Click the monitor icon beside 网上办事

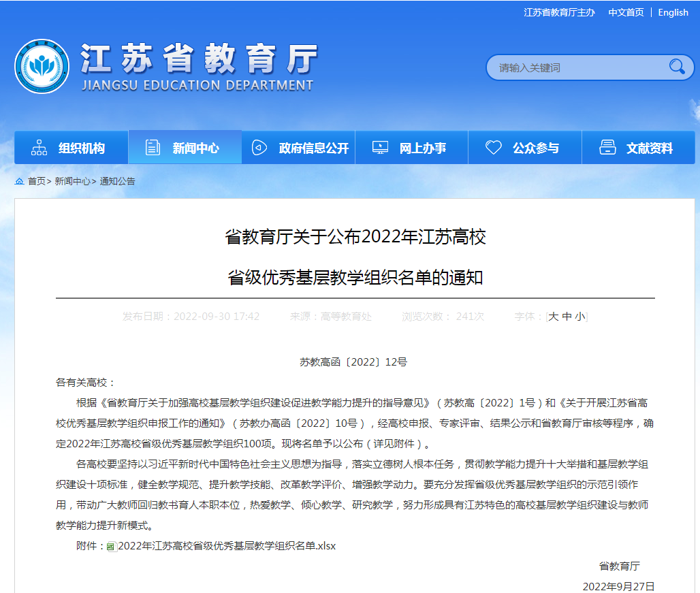(380, 148)
